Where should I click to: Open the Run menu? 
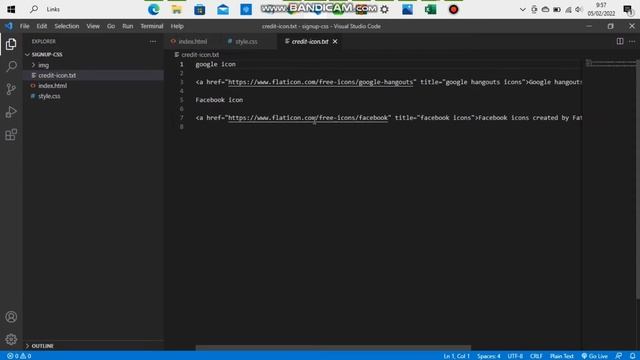coord(127,26)
